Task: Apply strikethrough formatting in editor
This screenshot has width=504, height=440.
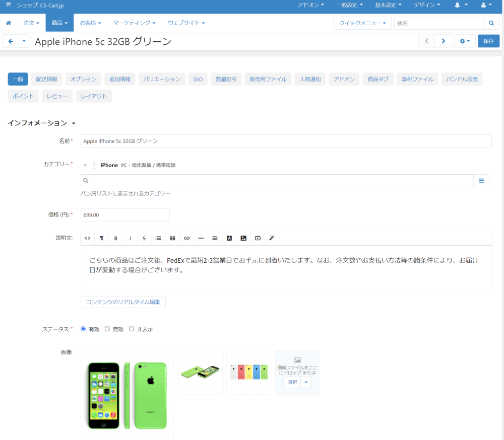Action: click(144, 238)
